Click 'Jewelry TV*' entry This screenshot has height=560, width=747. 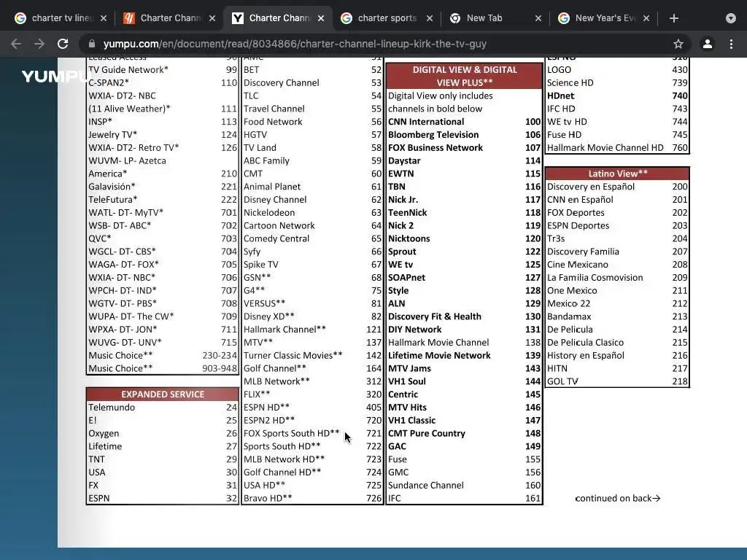click(163, 135)
